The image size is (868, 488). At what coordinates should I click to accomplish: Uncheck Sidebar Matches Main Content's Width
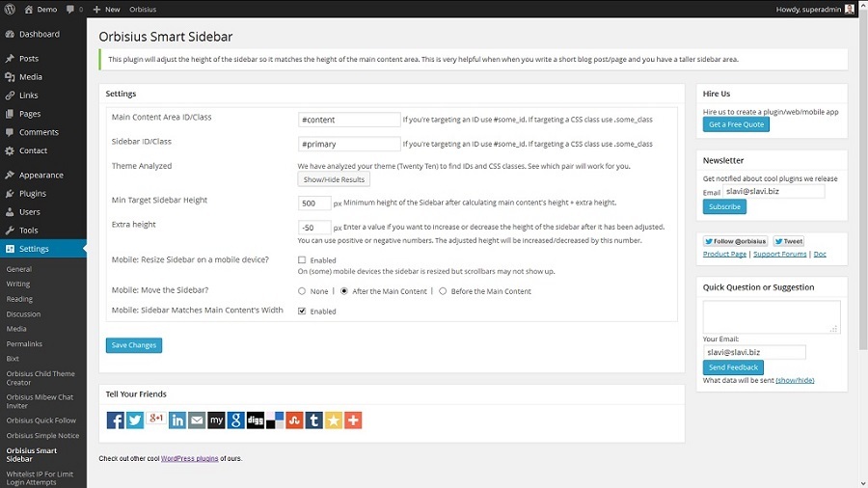point(302,311)
